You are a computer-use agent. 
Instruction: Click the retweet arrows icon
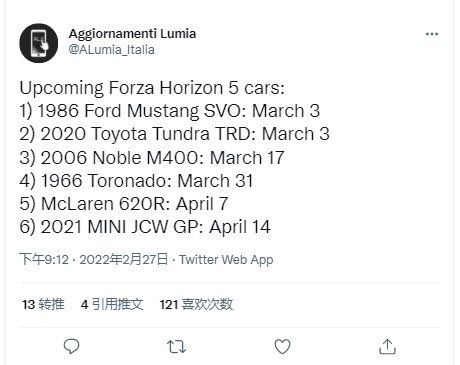[176, 347]
